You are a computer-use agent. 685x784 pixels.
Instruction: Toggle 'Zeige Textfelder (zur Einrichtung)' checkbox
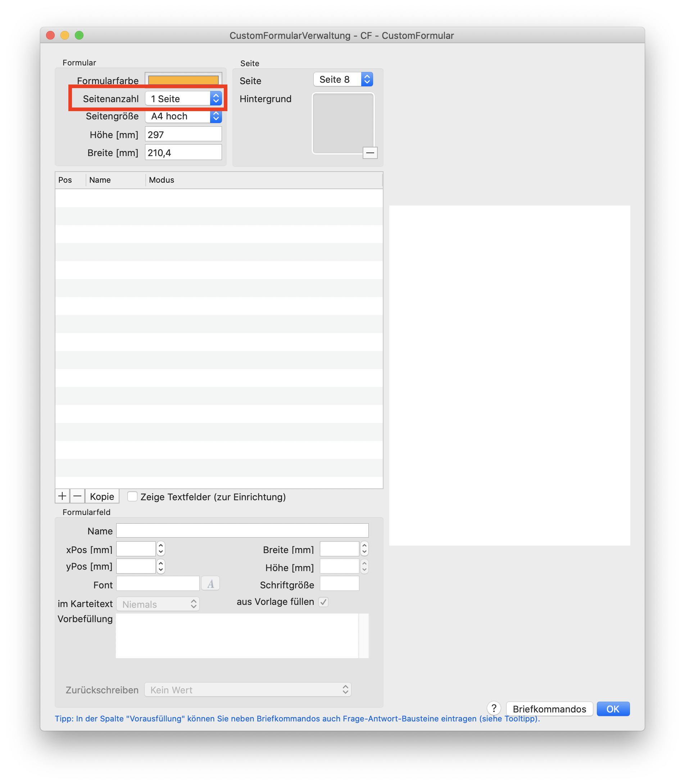pos(132,497)
